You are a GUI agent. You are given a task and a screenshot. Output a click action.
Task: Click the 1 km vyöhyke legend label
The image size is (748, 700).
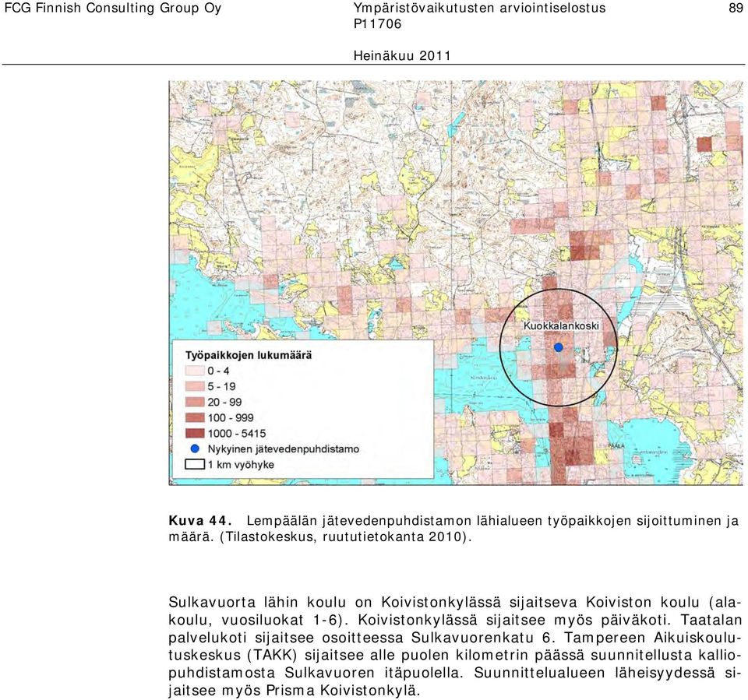click(241, 464)
